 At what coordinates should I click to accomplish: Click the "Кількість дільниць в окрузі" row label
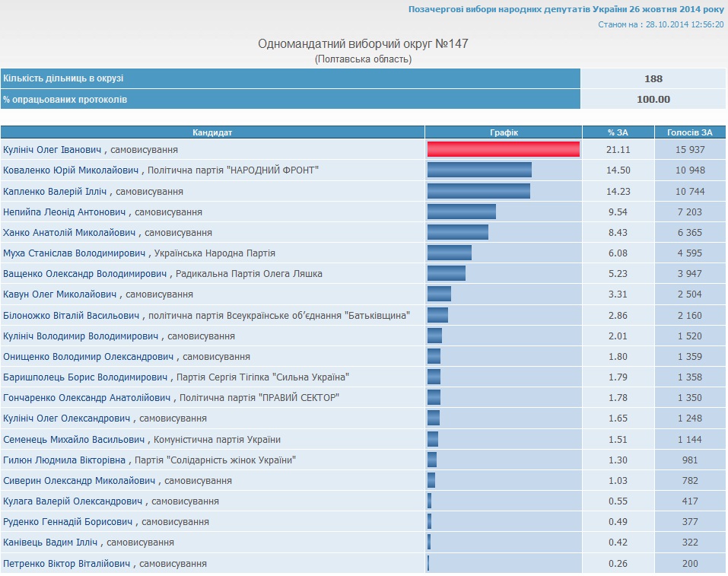63,78
